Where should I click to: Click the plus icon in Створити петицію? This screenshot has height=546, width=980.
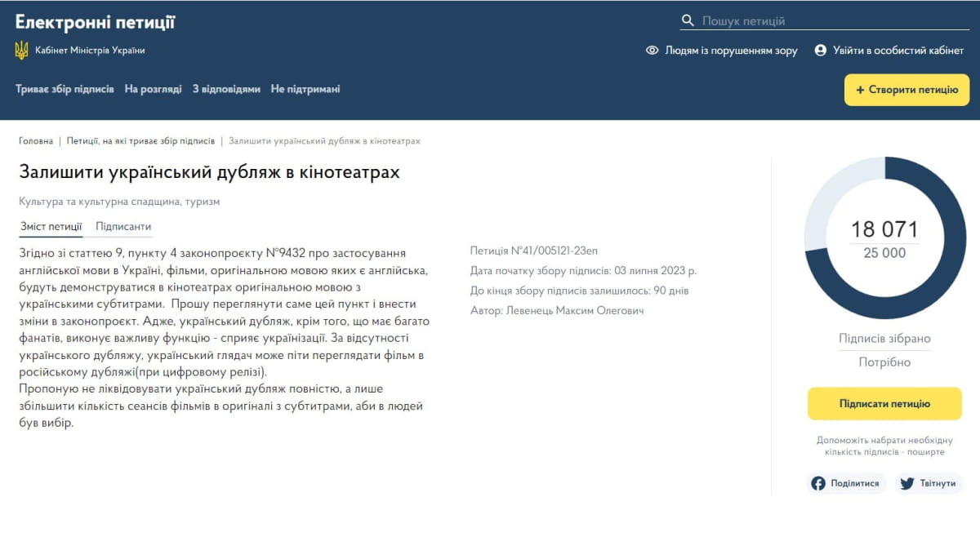click(x=860, y=90)
